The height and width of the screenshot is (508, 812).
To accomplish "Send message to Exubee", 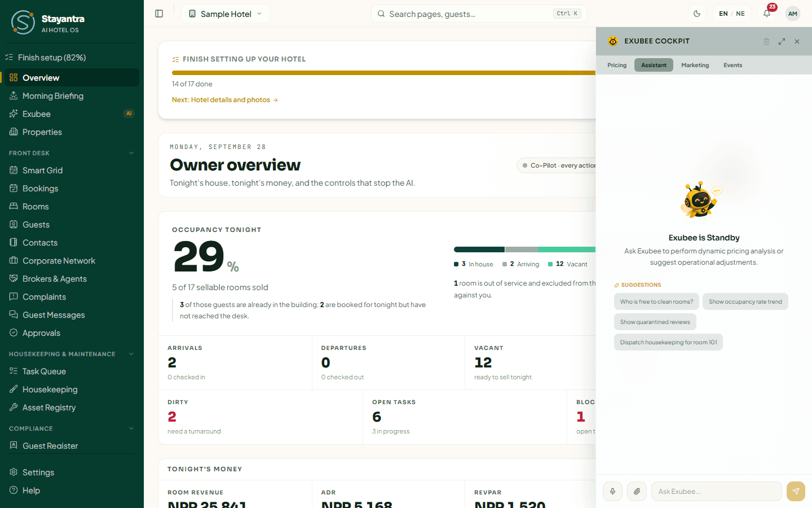I will point(796,492).
